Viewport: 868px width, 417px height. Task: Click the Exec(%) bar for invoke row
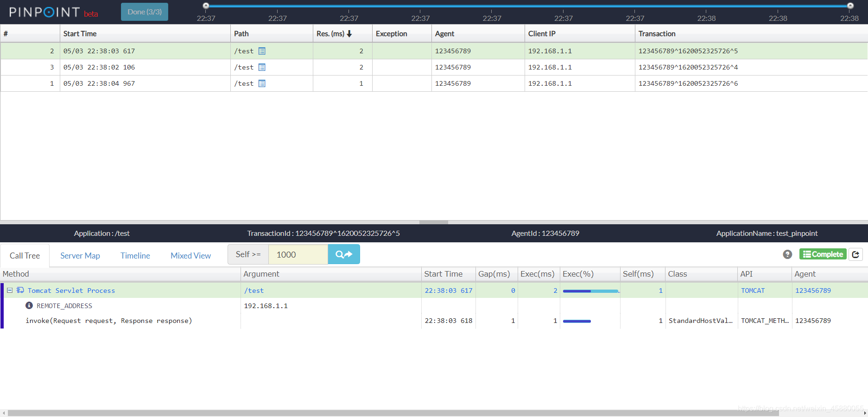pos(577,321)
